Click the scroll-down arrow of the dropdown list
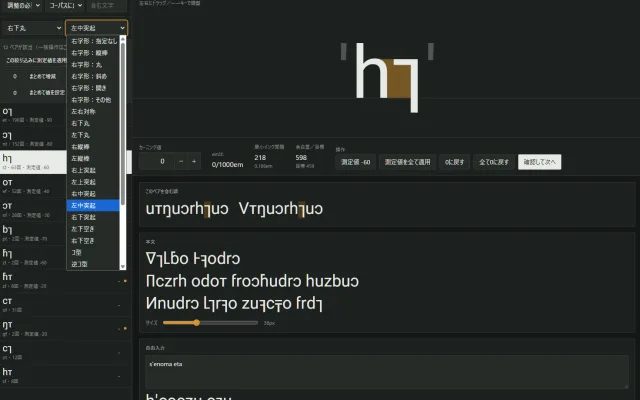The image size is (640, 400). [x=122, y=267]
